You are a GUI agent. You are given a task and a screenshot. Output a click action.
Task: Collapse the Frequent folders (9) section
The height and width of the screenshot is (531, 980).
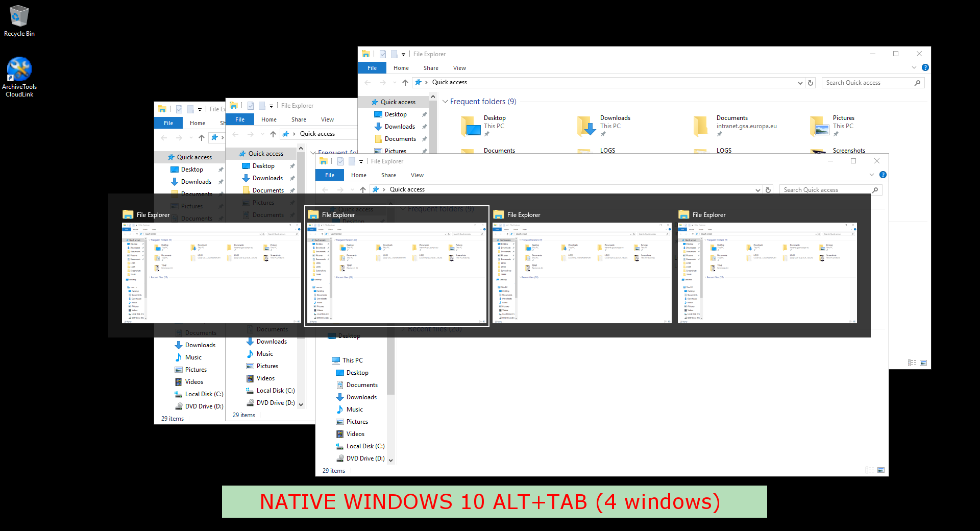click(445, 102)
